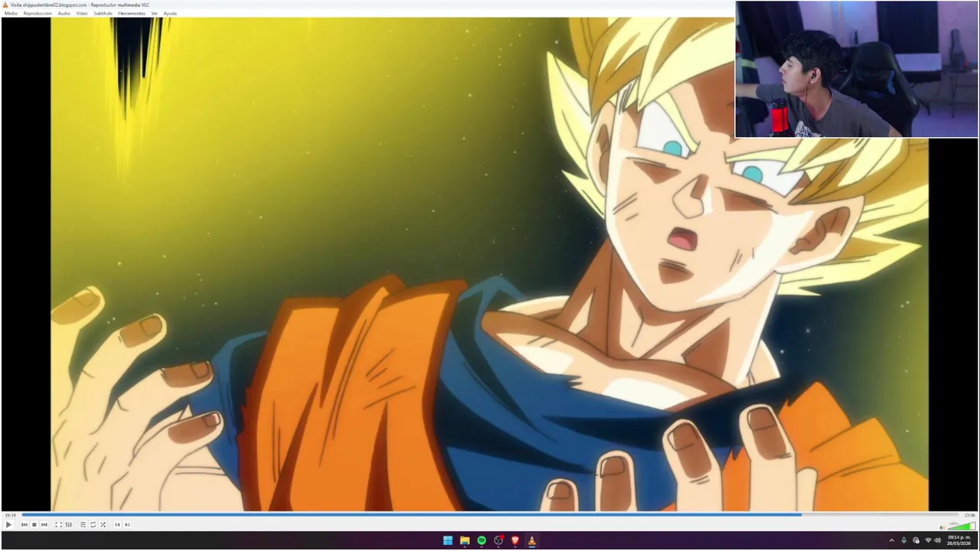Open the Reproducción menu
Viewport: 980px width, 551px height.
tap(38, 13)
